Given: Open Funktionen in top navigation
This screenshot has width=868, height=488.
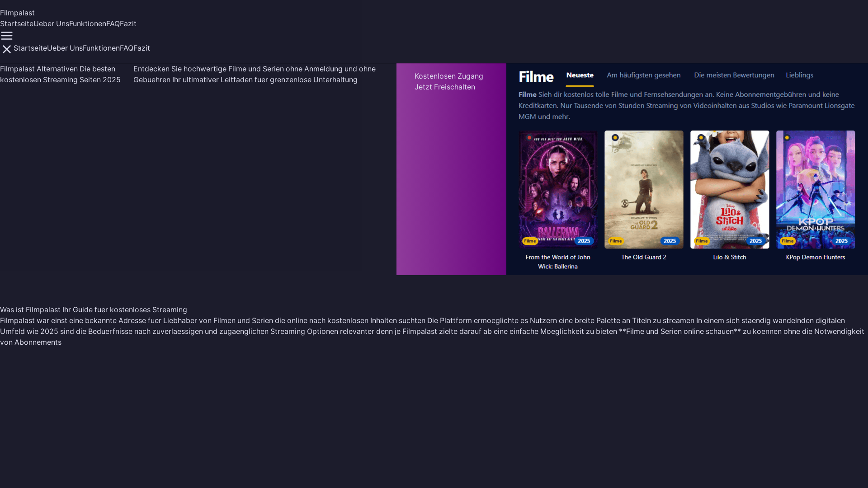Looking at the screenshot, I should pos(88,23).
